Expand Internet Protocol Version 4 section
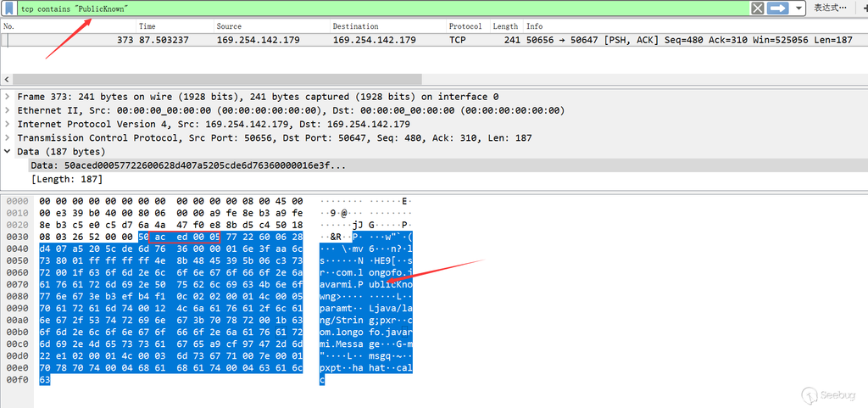868x408 pixels. [8, 124]
